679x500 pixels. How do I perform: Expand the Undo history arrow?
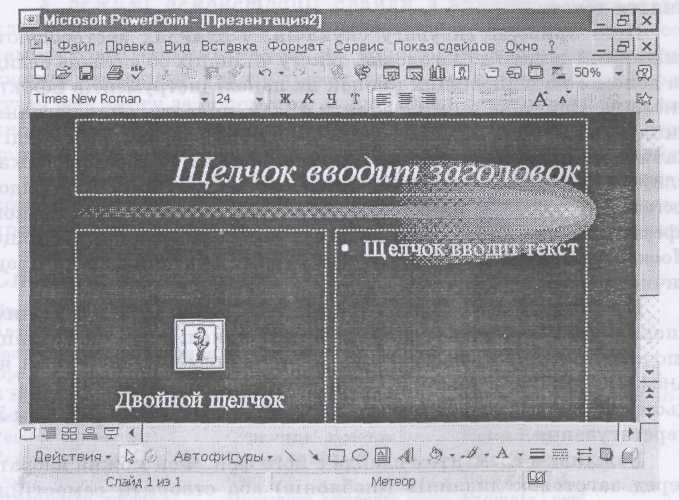pos(281,73)
